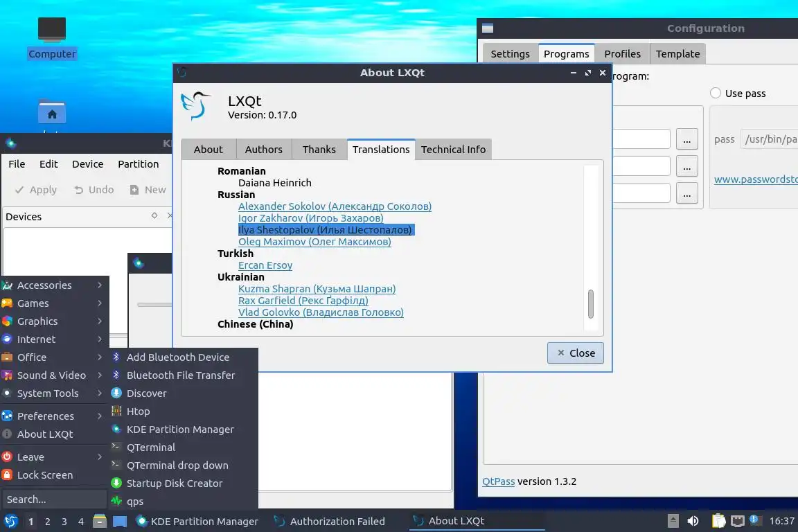Click the pass executable path field
The image size is (798, 532).
769,139
